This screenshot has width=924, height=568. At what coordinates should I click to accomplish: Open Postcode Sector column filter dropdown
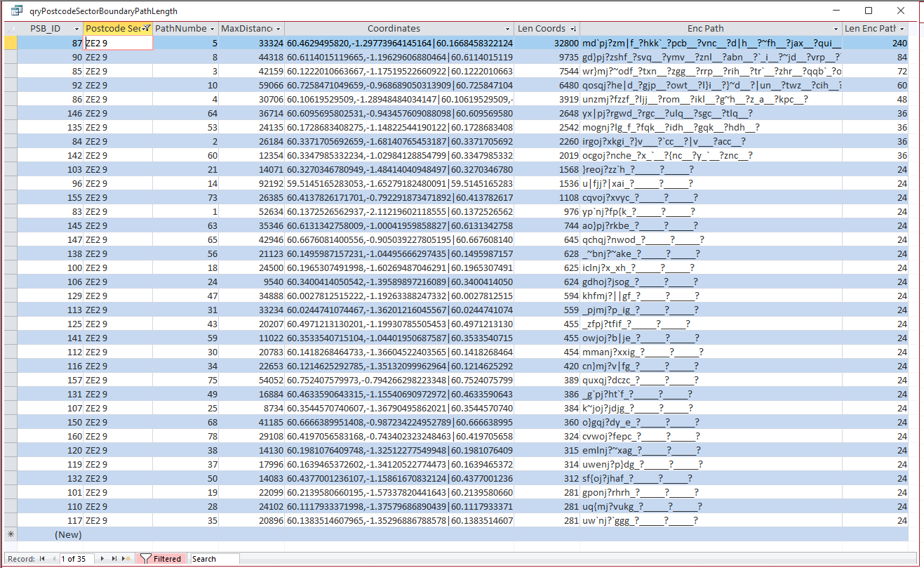(x=145, y=29)
